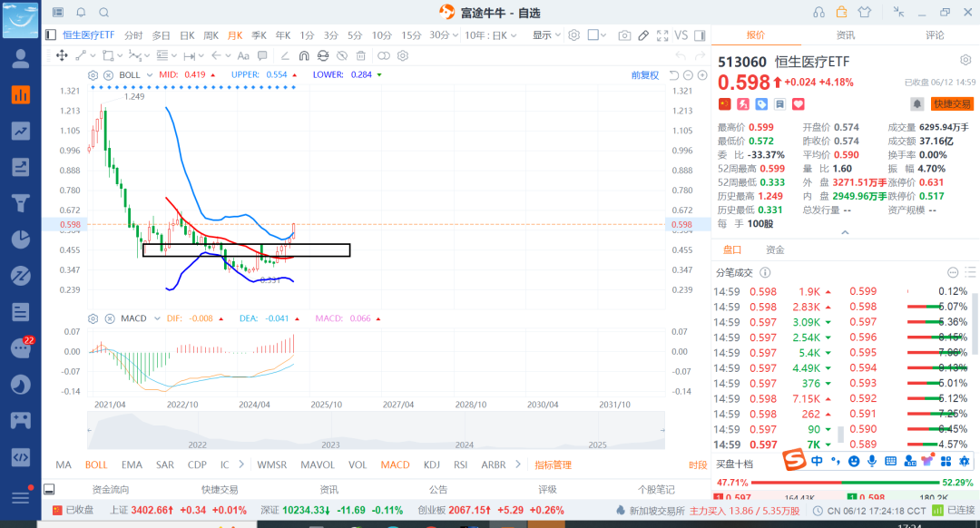This screenshot has width=980, height=528.
Task: Toggle drawing tools pencil icon
Action: pyautogui.click(x=643, y=35)
